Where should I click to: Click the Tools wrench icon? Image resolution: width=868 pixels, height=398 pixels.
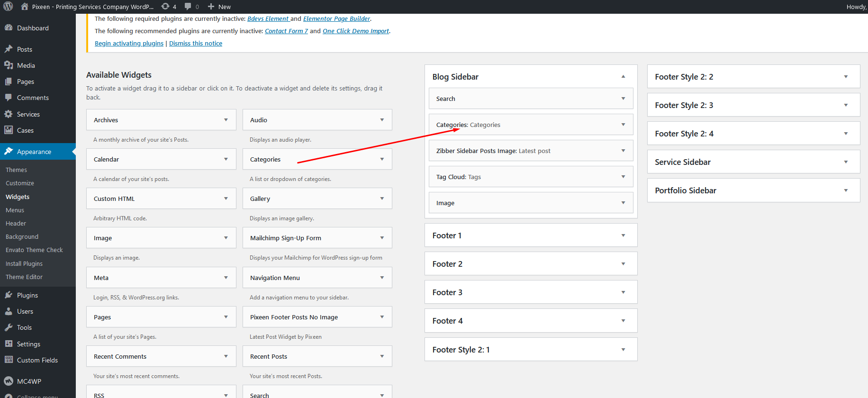[x=9, y=327]
